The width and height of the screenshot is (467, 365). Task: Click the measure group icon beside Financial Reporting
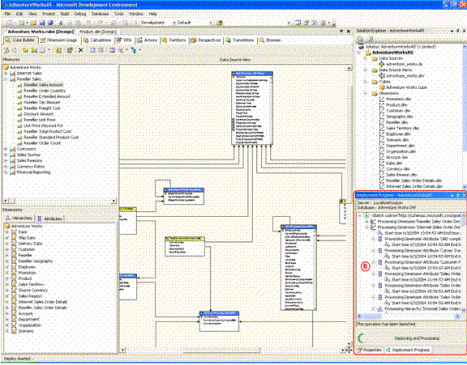point(13,172)
